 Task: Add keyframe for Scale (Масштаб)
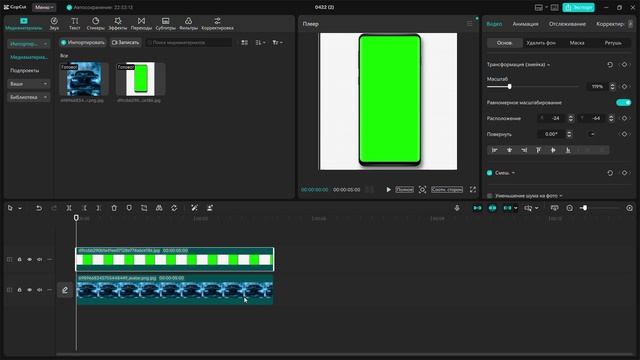[x=624, y=87]
